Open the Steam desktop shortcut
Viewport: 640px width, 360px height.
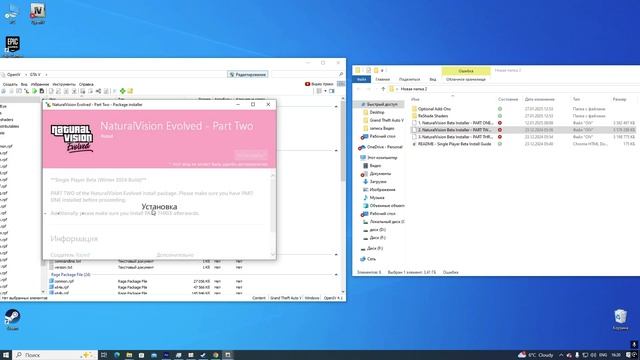point(12,317)
